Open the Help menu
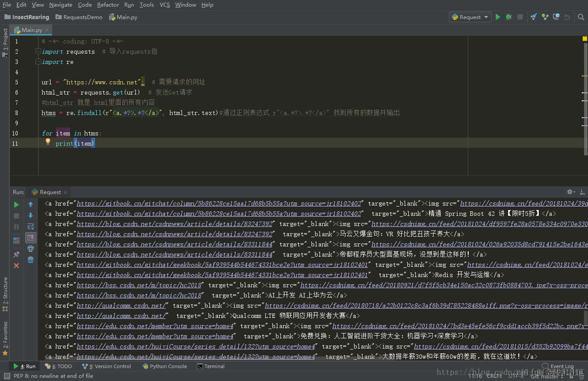588x381 pixels. pyautogui.click(x=207, y=5)
